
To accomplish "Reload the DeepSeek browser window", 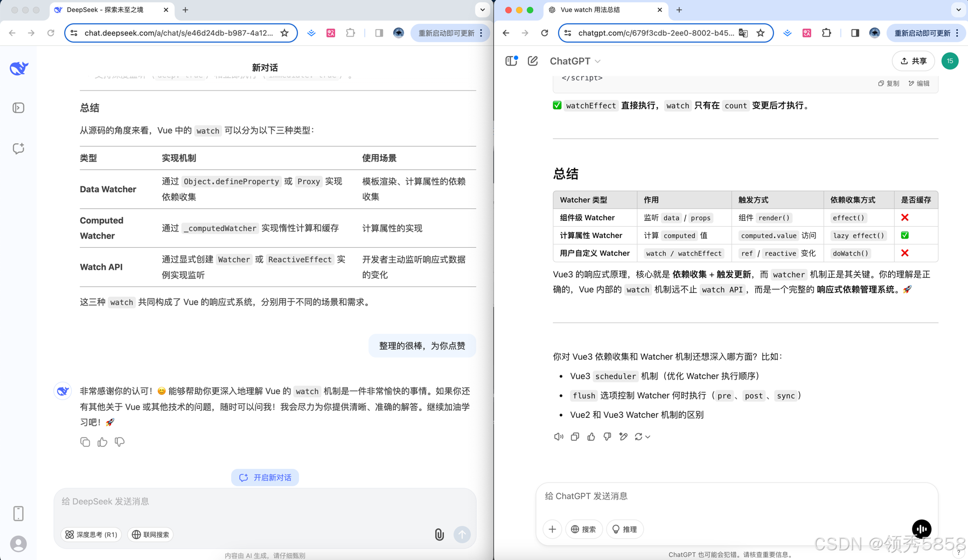I will [51, 33].
